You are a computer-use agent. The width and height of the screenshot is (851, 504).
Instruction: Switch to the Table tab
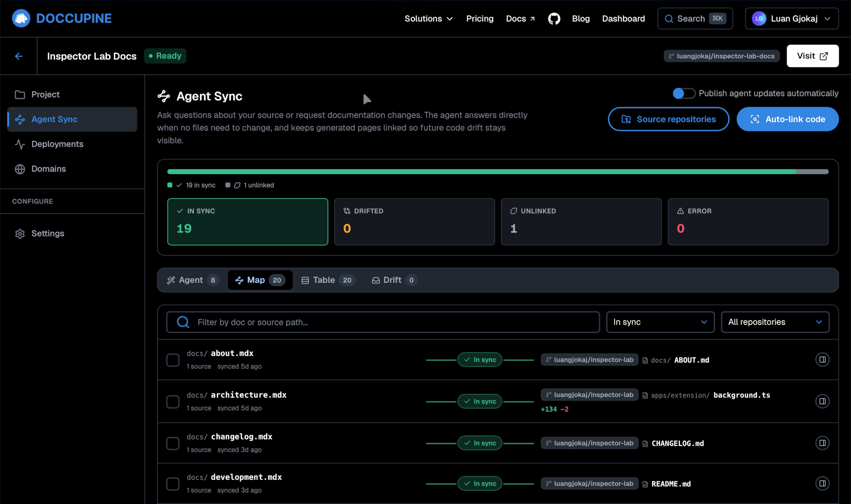(328, 280)
